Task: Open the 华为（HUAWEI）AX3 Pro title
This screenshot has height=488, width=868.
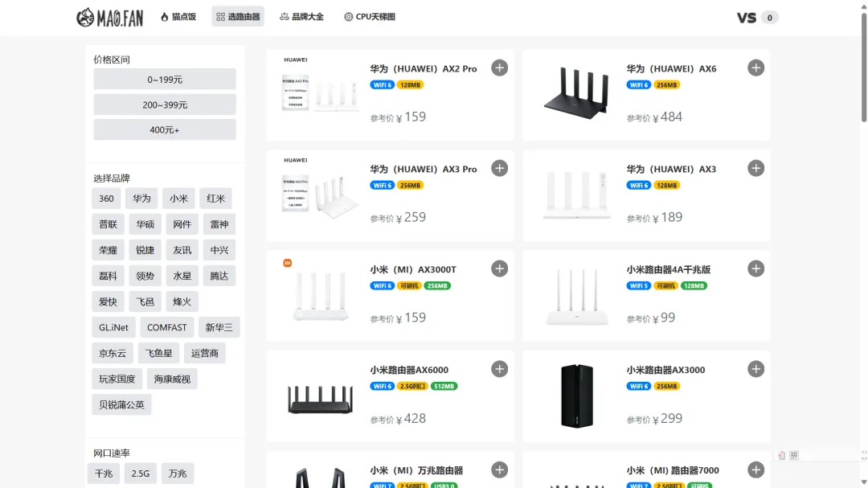Action: [423, 169]
